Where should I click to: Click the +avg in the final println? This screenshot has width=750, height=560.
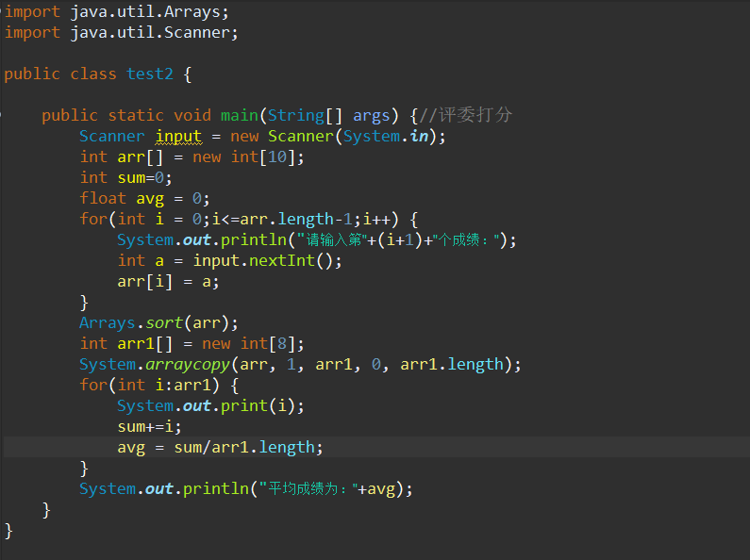tap(377, 489)
